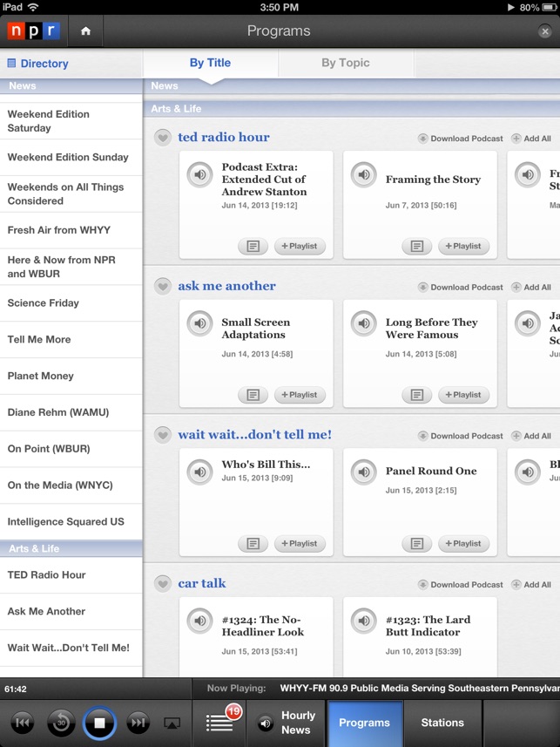
Task: Select Weekend Edition Sunday in directory
Action: point(71,157)
